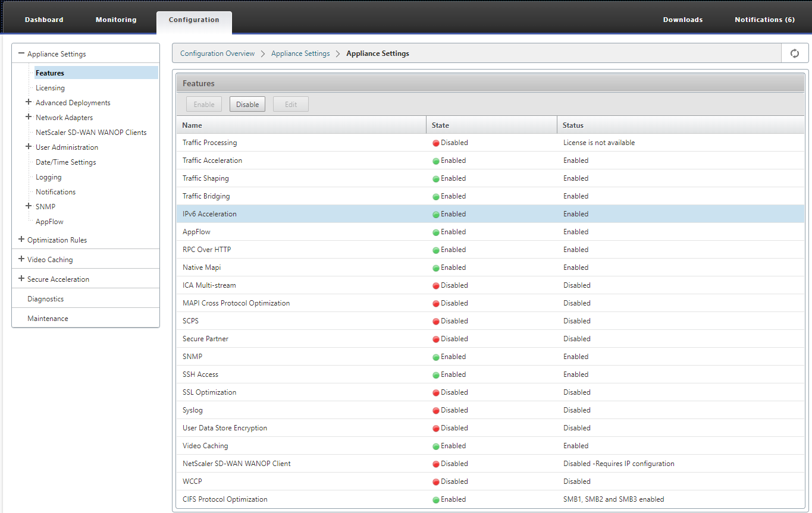Click Appliance Settings breadcrumb link

300,53
